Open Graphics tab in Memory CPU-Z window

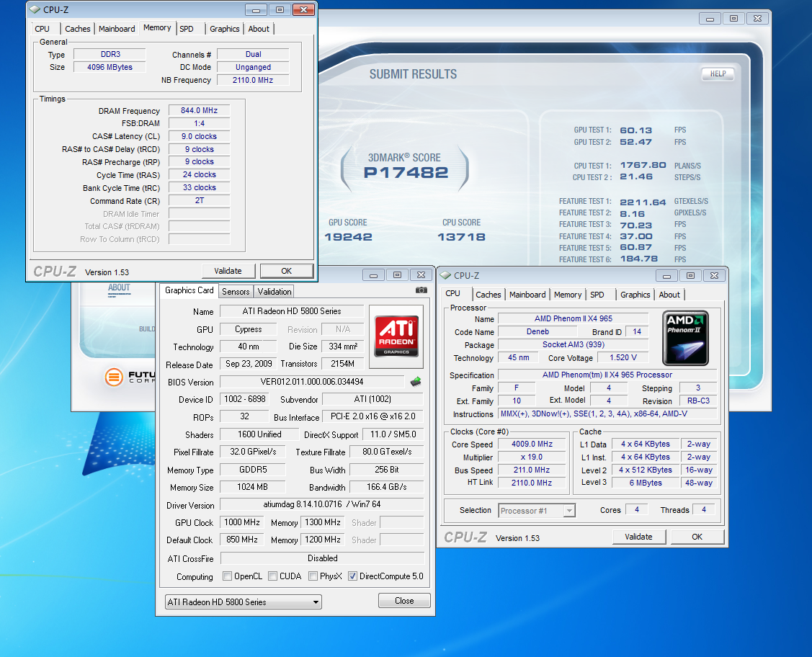225,29
